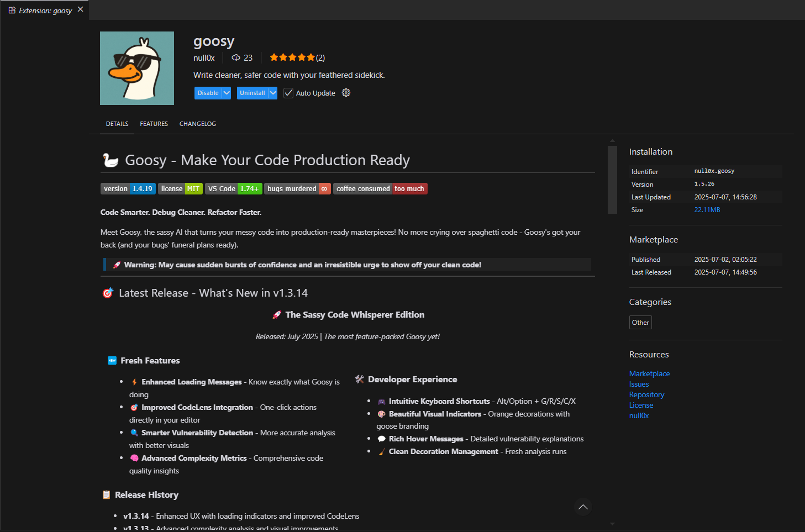
Task: Click the bugs murdered badge
Action: (x=297, y=188)
